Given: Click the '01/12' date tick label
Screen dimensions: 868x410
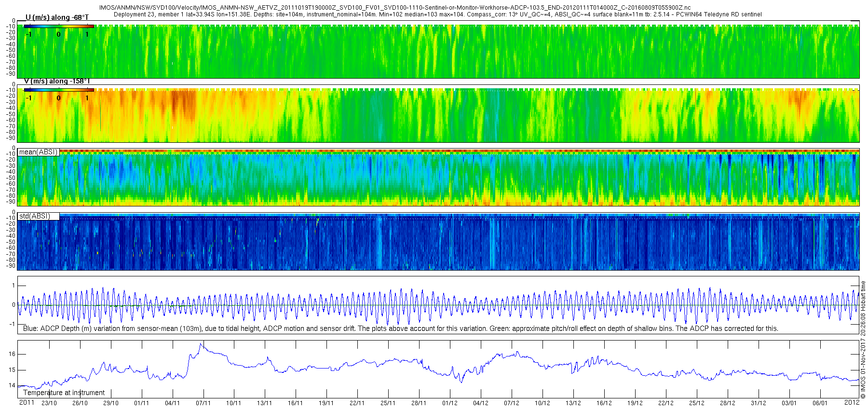Looking at the screenshot, I should coord(450,403).
